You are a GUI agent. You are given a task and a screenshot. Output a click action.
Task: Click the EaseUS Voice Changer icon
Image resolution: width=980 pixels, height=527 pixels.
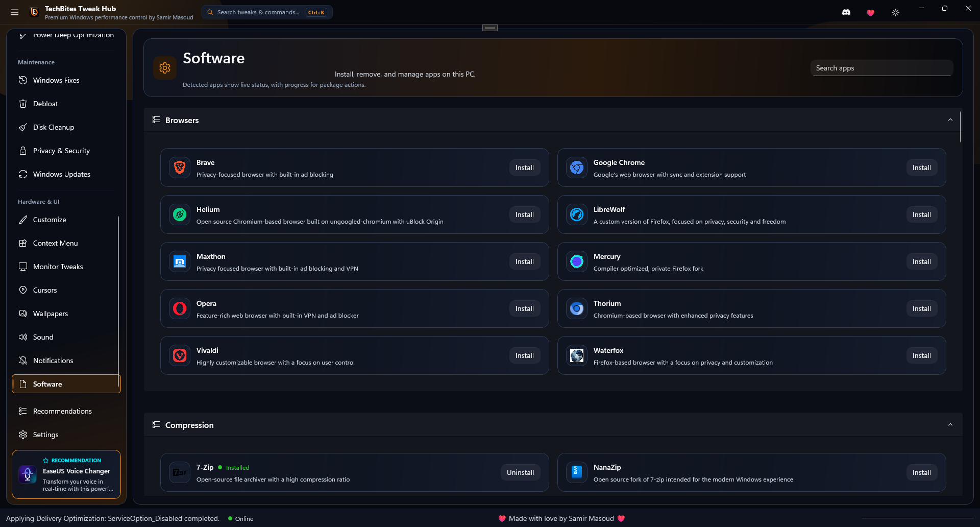(28, 474)
